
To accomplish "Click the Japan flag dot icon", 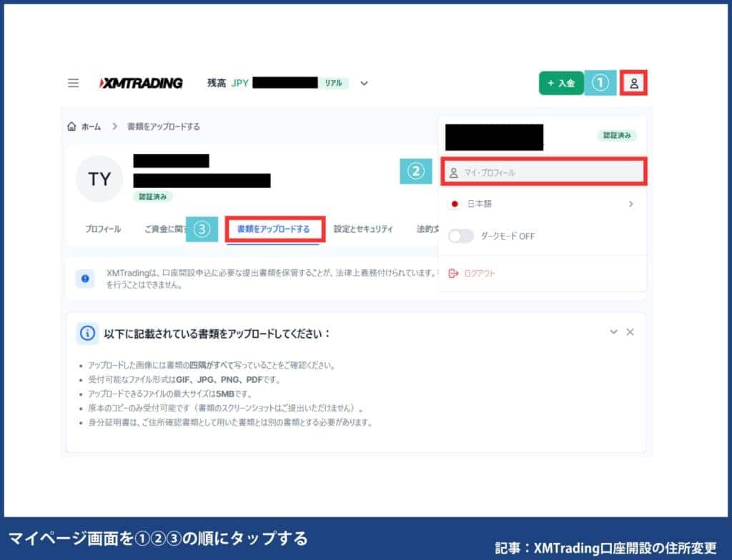I will pyautogui.click(x=454, y=204).
